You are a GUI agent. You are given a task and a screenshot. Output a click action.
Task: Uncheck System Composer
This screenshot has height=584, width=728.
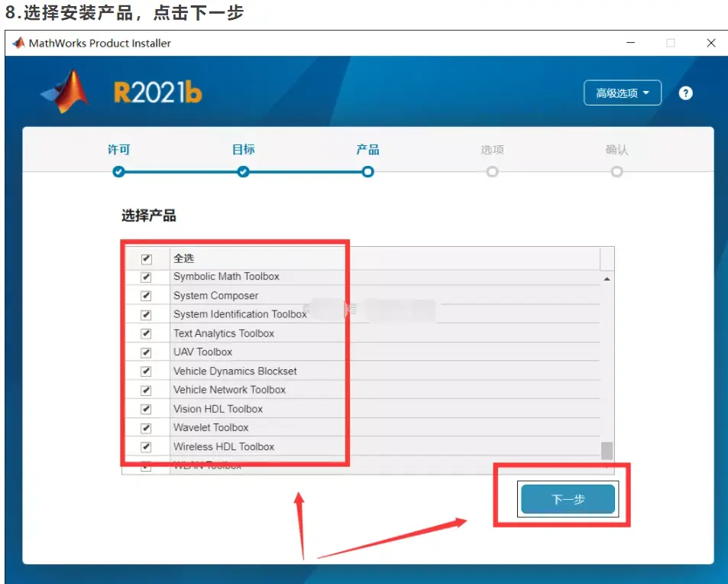[x=146, y=296]
